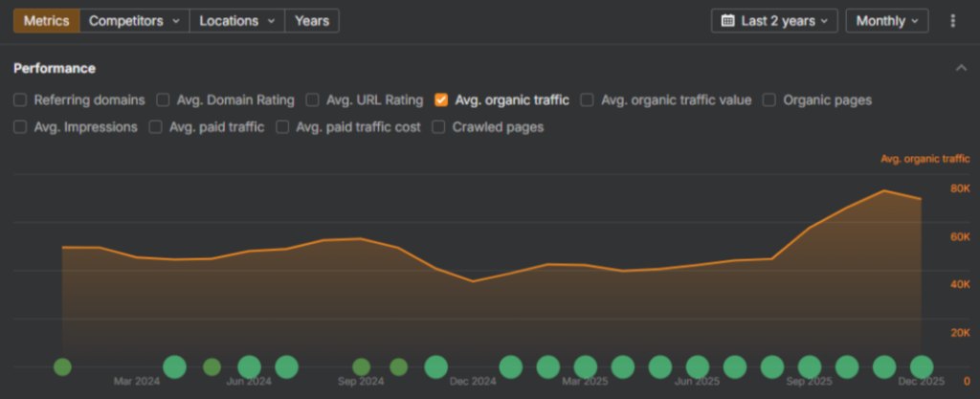Click the Avg. organic traffic axis label
980x399 pixels.
[924, 159]
